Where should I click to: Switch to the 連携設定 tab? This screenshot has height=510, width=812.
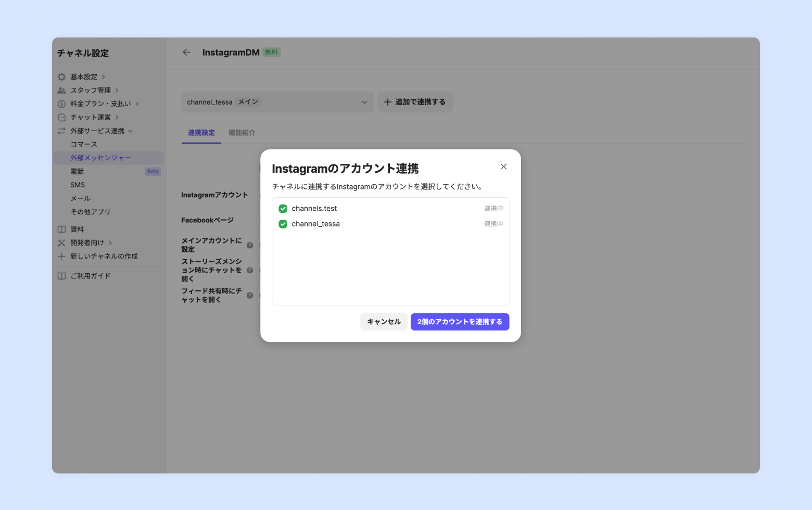[201, 133]
